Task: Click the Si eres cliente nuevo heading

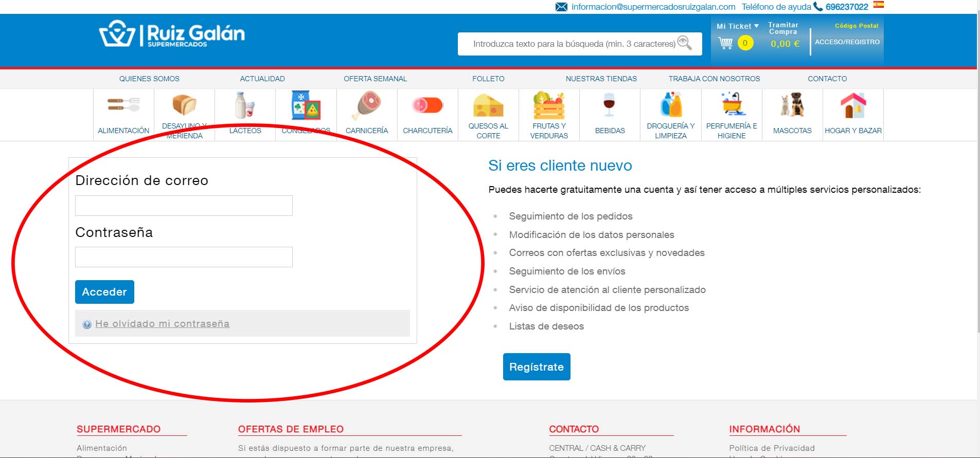Action: (560, 166)
